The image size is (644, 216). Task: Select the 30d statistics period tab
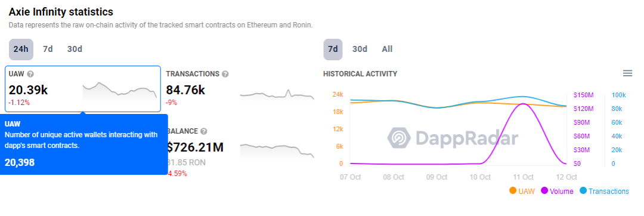[x=75, y=50]
